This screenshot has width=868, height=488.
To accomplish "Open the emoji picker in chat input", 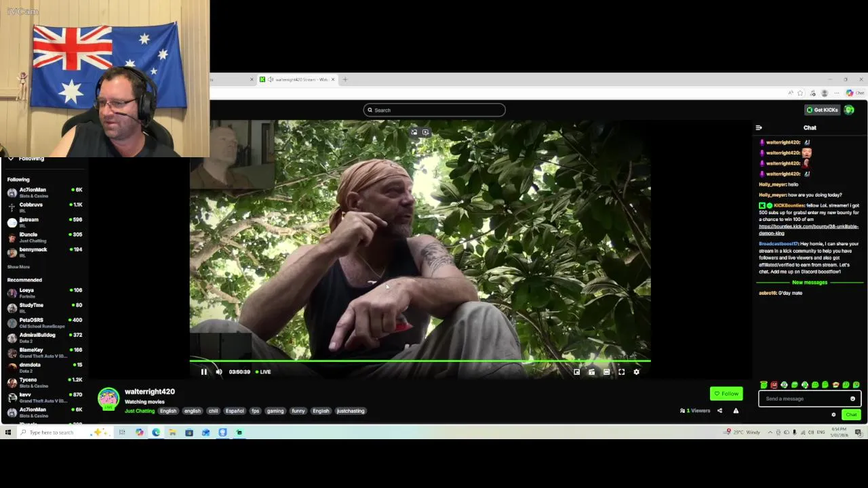I will [852, 399].
